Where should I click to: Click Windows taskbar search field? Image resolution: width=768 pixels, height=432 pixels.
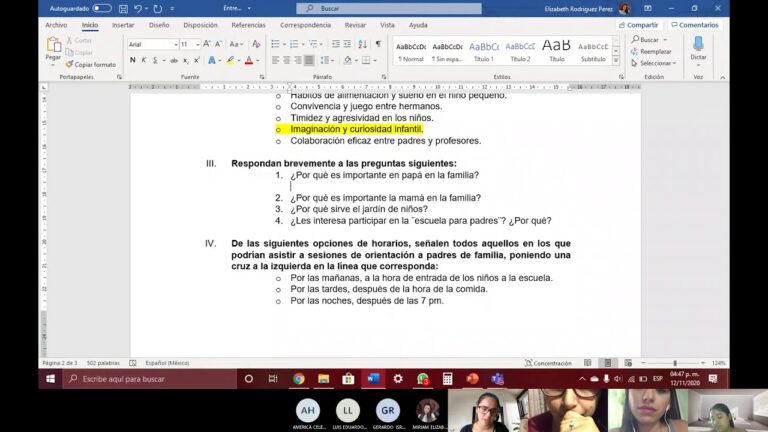(150, 379)
